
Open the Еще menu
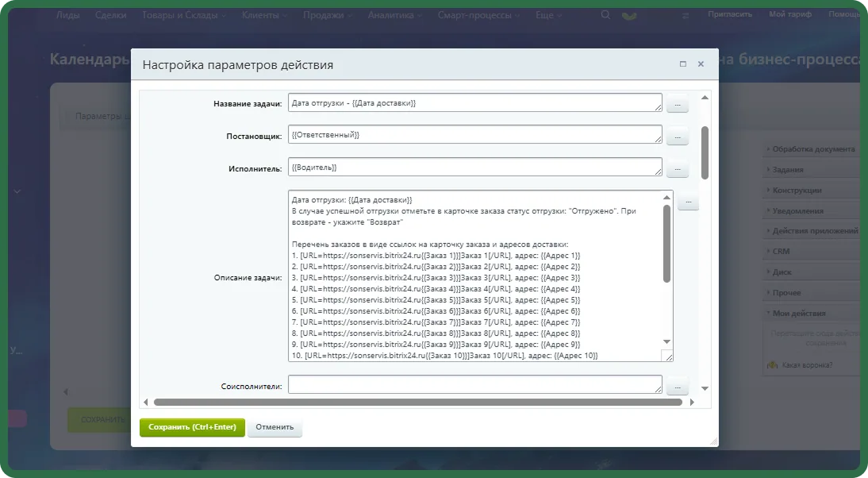(548, 15)
